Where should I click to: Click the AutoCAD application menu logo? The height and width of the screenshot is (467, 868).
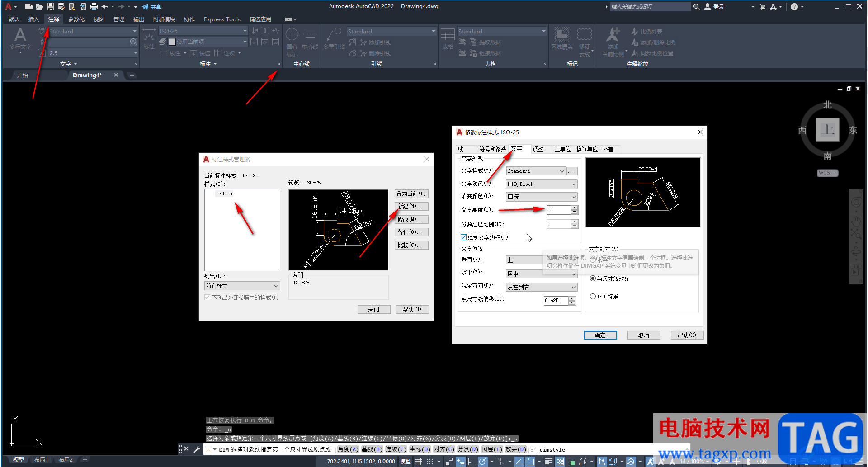click(8, 7)
